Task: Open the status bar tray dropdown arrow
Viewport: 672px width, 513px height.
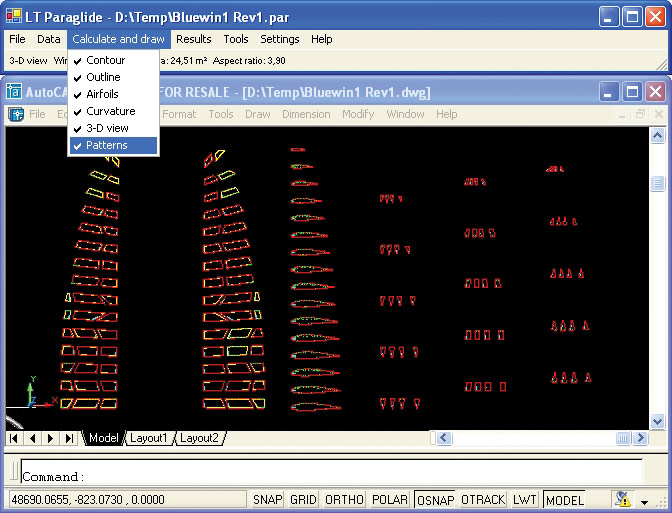Action: click(x=645, y=501)
